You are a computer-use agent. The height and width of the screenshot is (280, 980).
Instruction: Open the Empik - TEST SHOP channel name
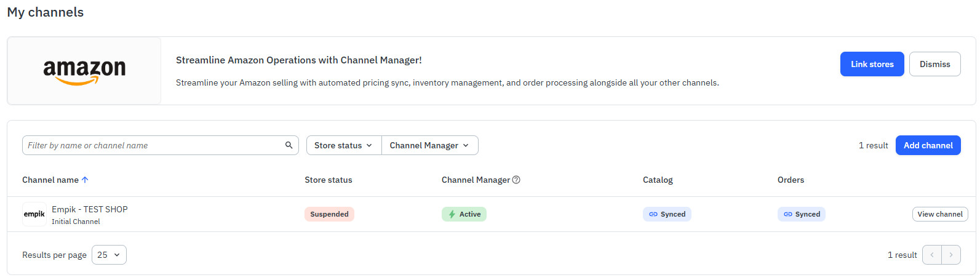click(90, 209)
